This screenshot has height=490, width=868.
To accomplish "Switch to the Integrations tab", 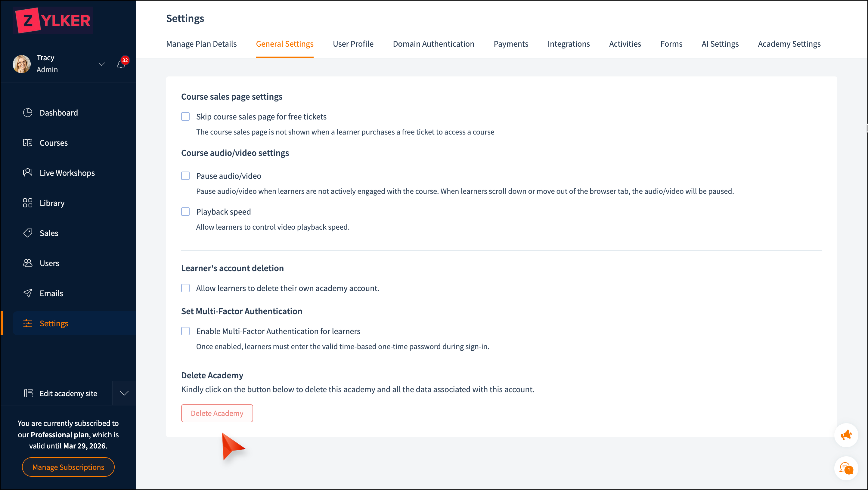I will [569, 44].
